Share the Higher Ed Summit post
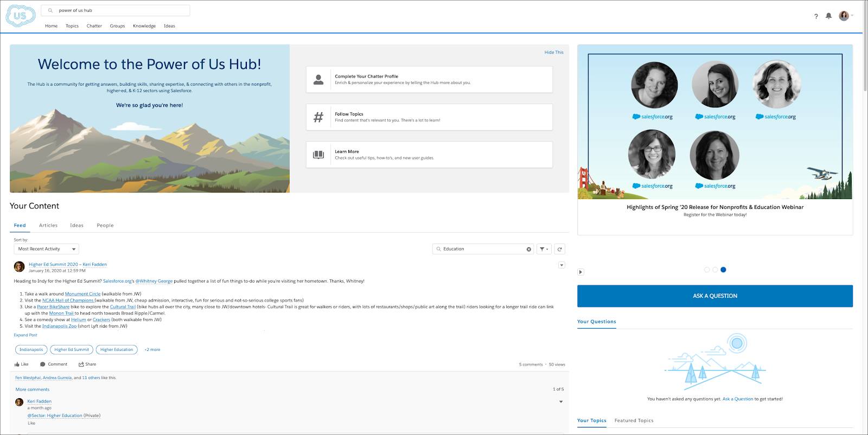 pos(87,364)
